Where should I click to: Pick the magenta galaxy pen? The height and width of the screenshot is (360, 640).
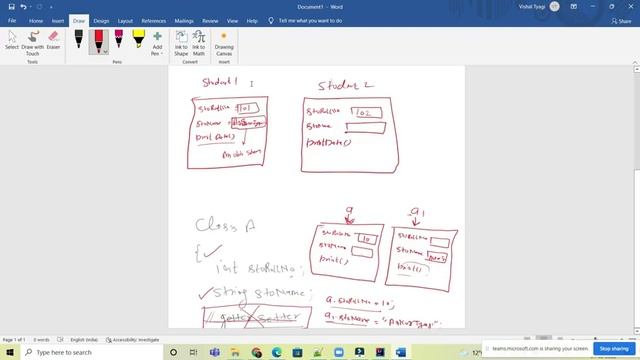point(119,40)
